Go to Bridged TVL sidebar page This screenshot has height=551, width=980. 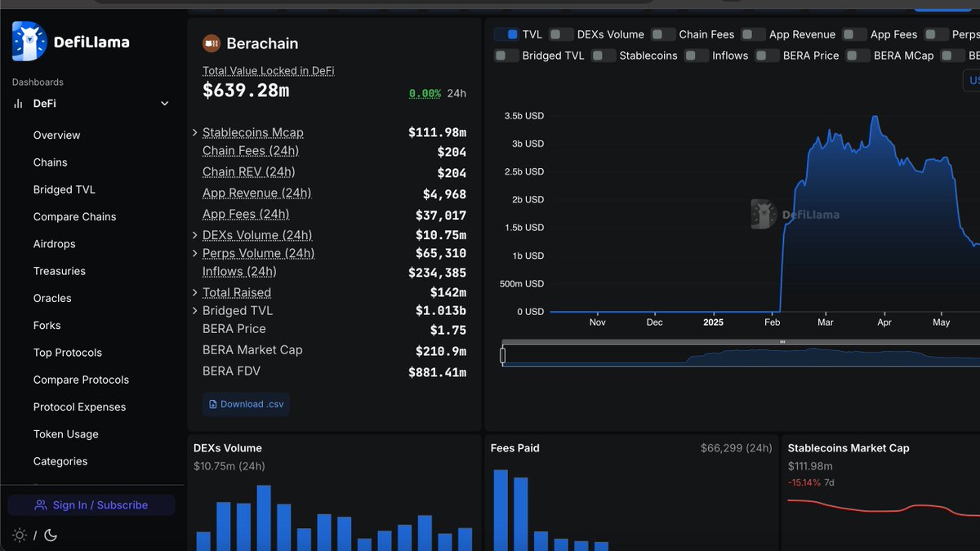[x=65, y=189]
